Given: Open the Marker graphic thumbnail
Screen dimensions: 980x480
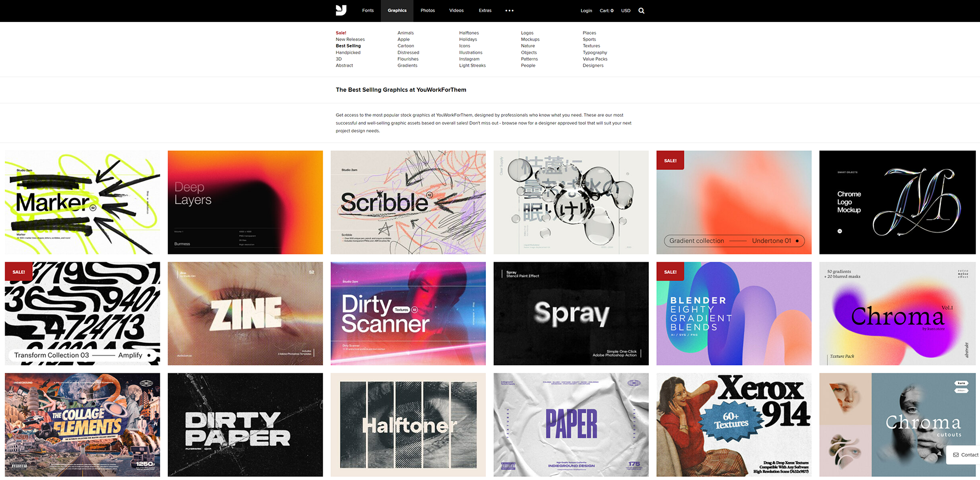Looking at the screenshot, I should tap(82, 203).
